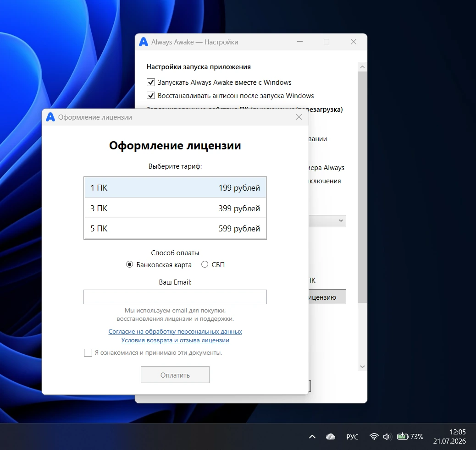Click the battery 73% tray icon

click(410, 437)
